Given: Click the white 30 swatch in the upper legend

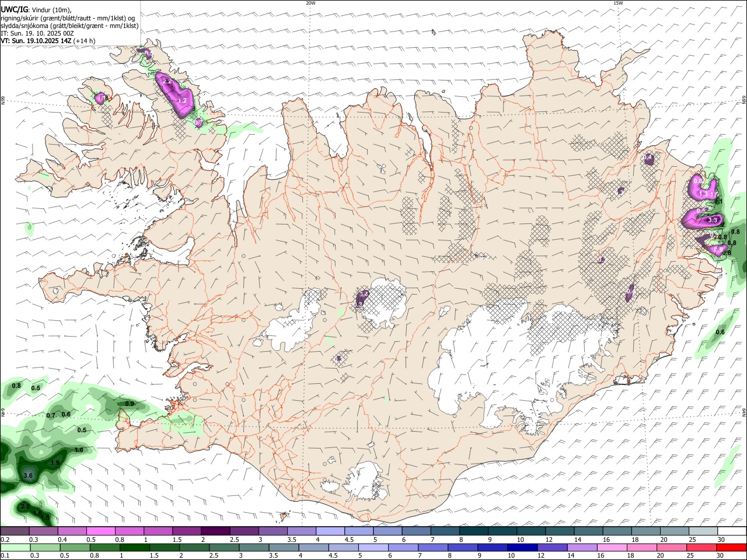Looking at the screenshot, I should click(732, 531).
